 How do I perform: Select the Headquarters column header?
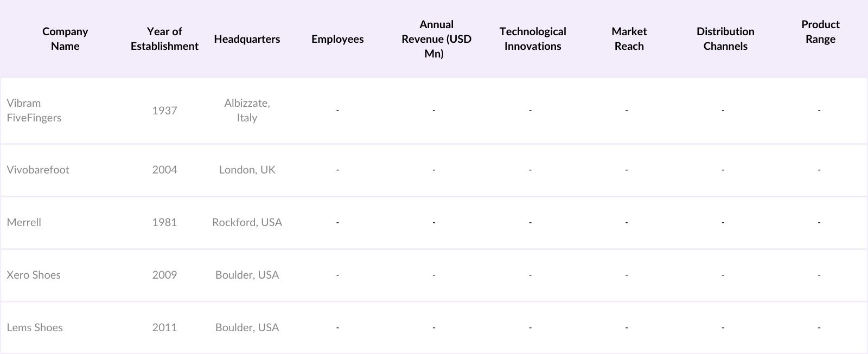coord(247,39)
